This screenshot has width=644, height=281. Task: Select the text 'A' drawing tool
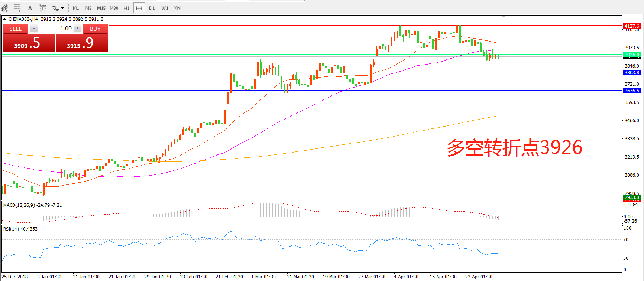pyautogui.click(x=30, y=8)
